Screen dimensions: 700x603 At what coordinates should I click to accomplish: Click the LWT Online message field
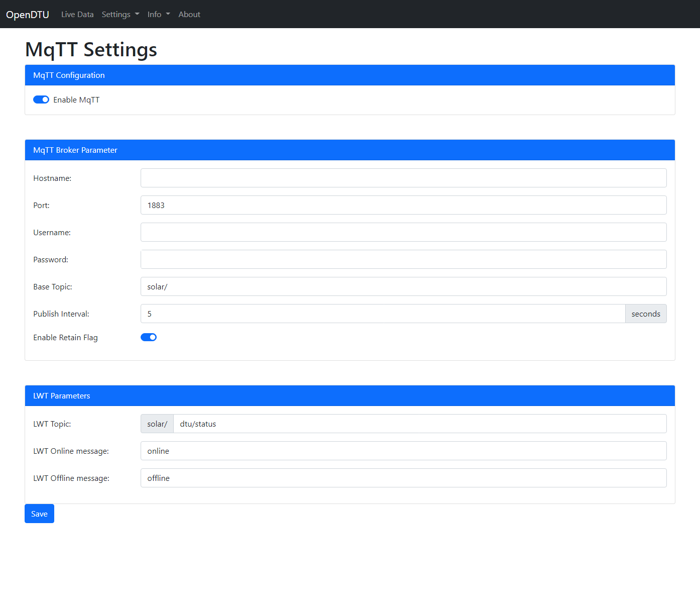pos(403,451)
